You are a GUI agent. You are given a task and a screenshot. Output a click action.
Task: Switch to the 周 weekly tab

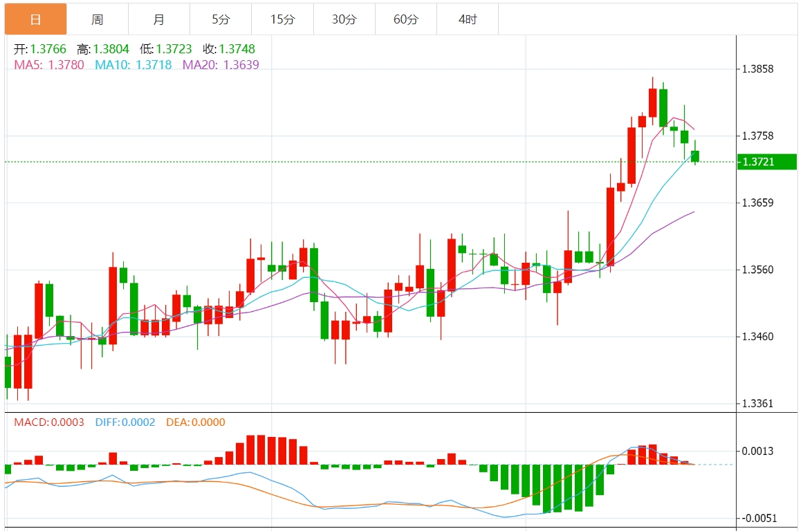(98, 19)
